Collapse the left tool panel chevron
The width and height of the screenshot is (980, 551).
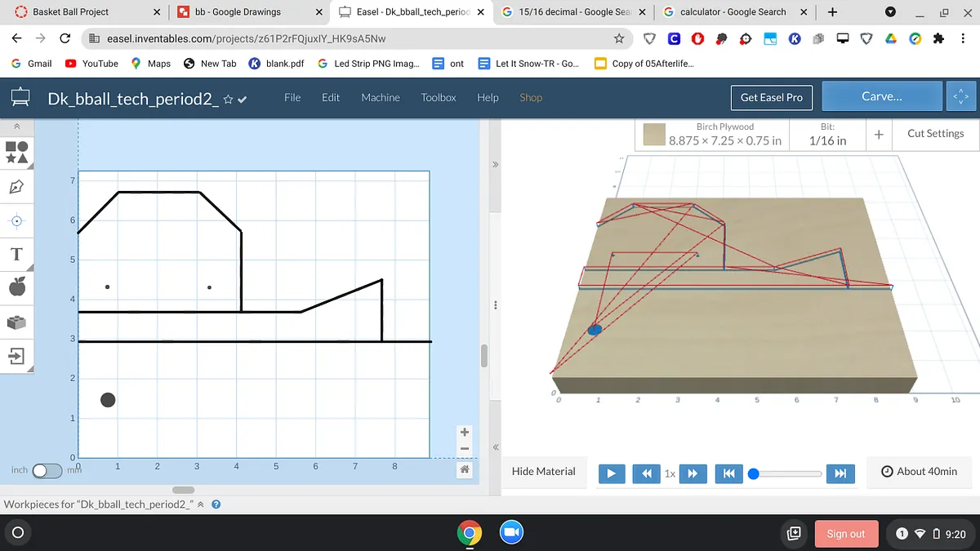(16, 127)
